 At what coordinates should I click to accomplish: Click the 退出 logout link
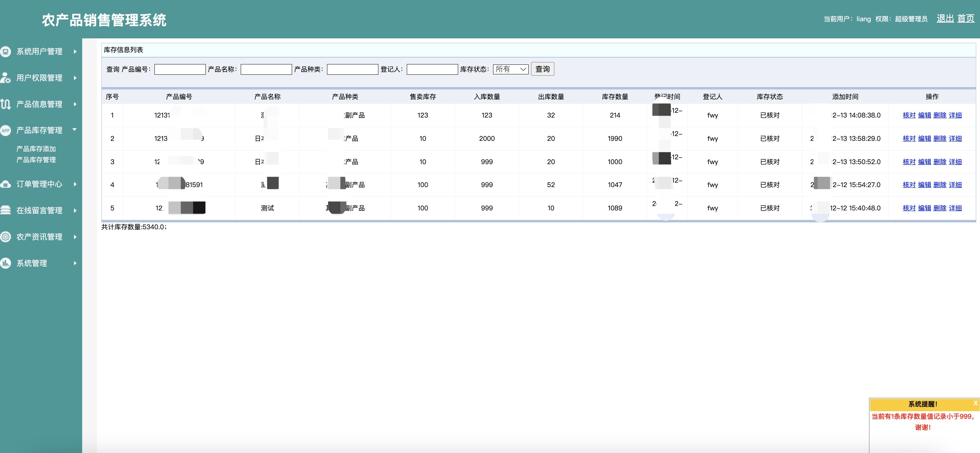[945, 18]
